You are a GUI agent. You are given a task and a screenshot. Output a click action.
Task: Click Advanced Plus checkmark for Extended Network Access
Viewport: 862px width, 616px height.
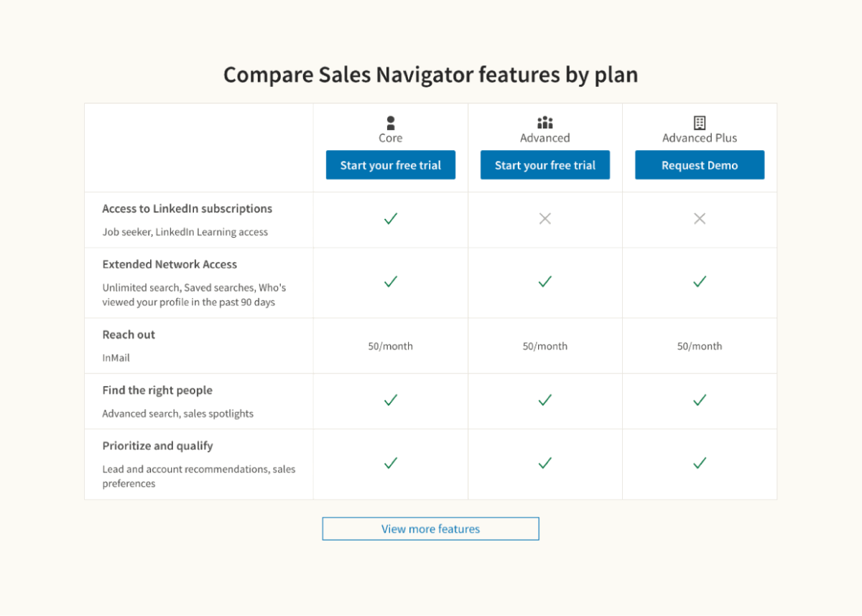pyautogui.click(x=700, y=282)
